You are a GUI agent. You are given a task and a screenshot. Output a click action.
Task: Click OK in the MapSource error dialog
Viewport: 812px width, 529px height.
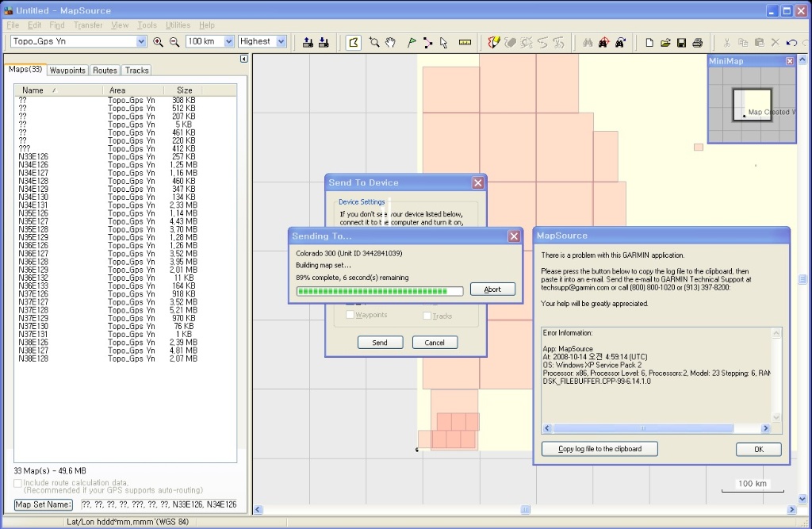click(x=759, y=449)
